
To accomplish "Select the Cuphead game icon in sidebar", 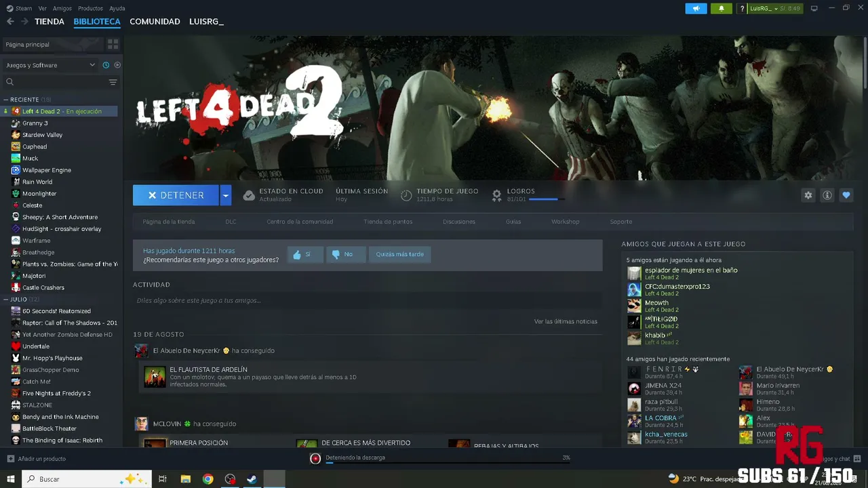I will tap(16, 146).
